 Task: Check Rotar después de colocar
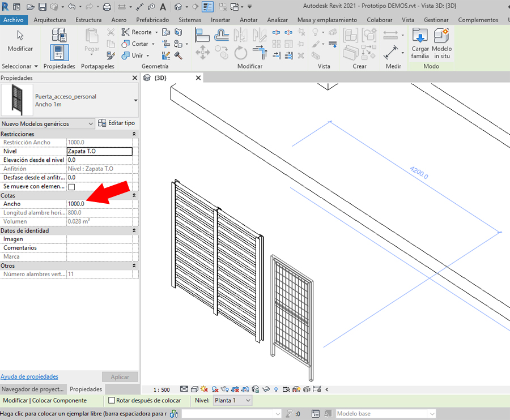coord(112,401)
